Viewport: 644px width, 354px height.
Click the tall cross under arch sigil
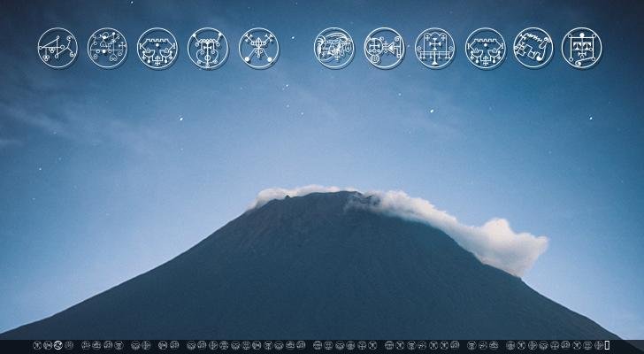pyautogui.click(x=434, y=48)
